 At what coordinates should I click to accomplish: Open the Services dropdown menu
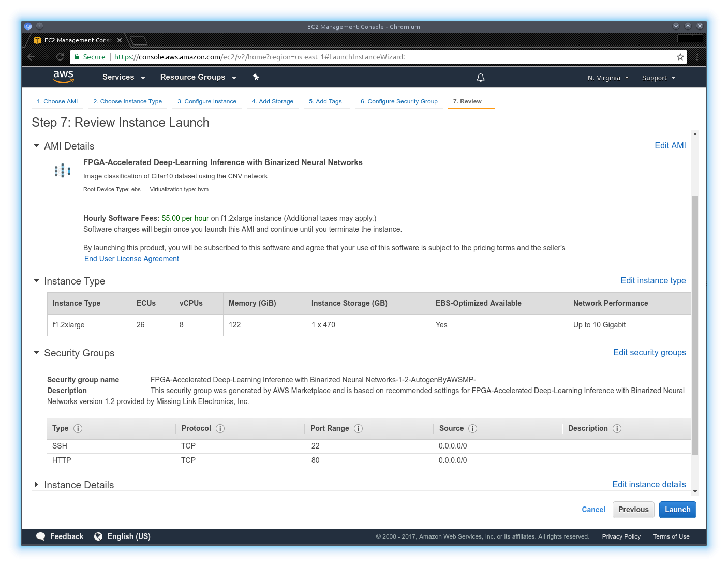pyautogui.click(x=124, y=77)
